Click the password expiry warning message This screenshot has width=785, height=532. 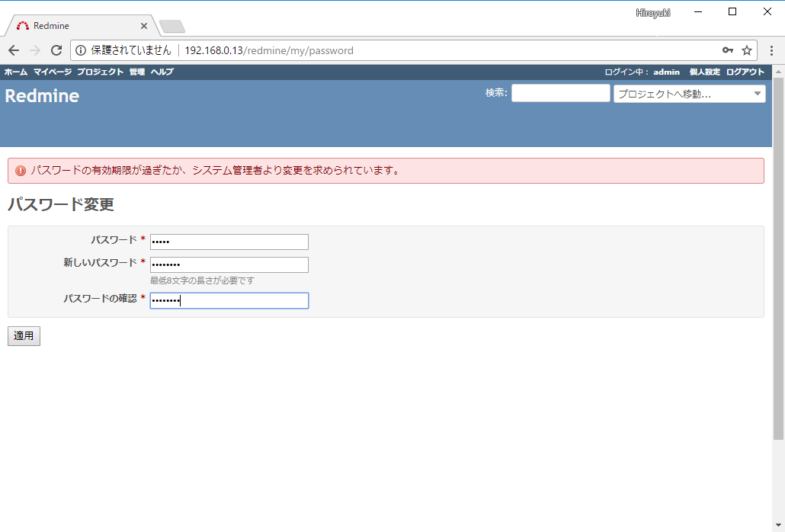[x=216, y=170]
